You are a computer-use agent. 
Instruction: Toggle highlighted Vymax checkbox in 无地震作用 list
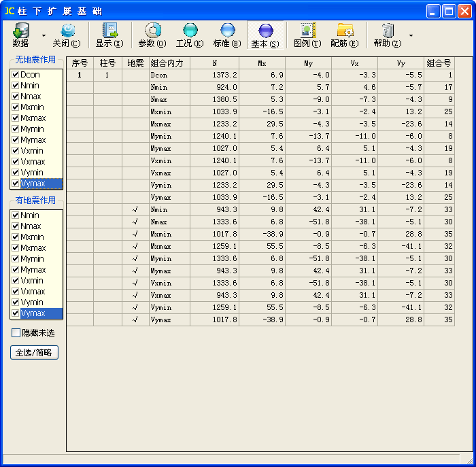pyautogui.click(x=15, y=184)
